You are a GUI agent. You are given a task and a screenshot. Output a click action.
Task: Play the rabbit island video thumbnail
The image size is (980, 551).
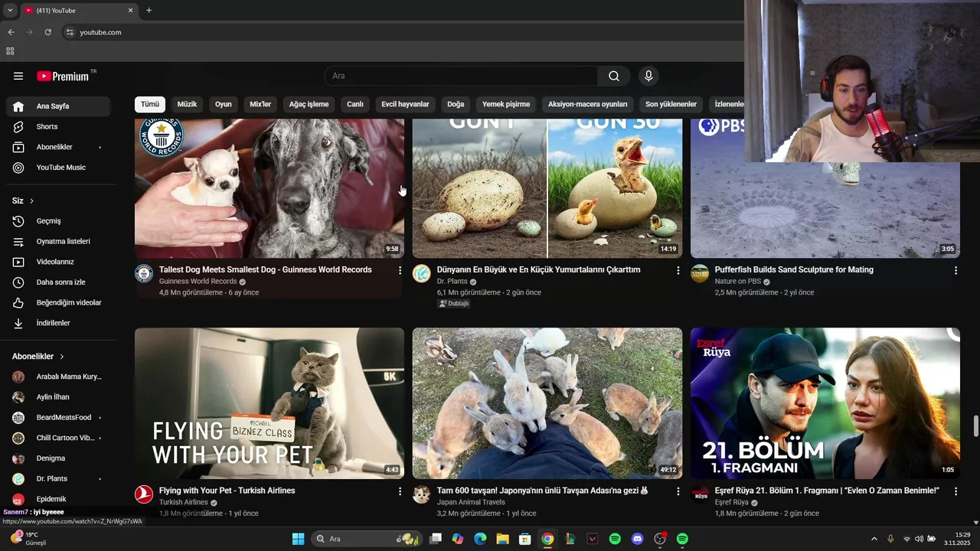click(547, 403)
